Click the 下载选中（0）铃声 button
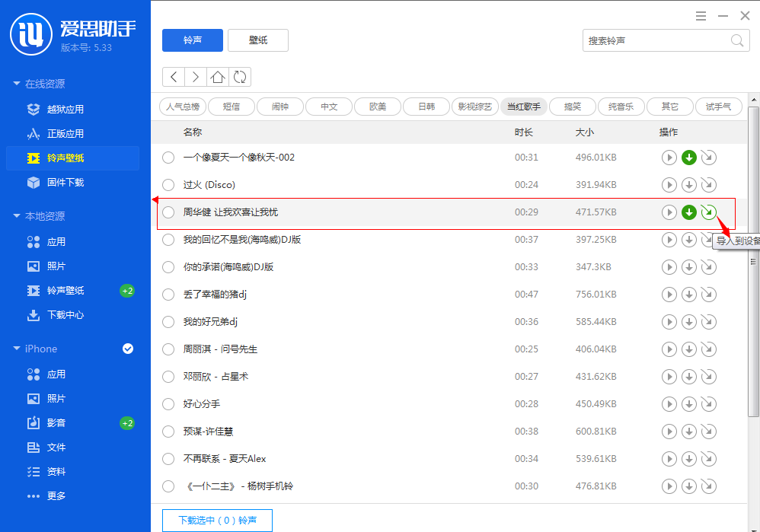The image size is (760, 532). [x=216, y=520]
